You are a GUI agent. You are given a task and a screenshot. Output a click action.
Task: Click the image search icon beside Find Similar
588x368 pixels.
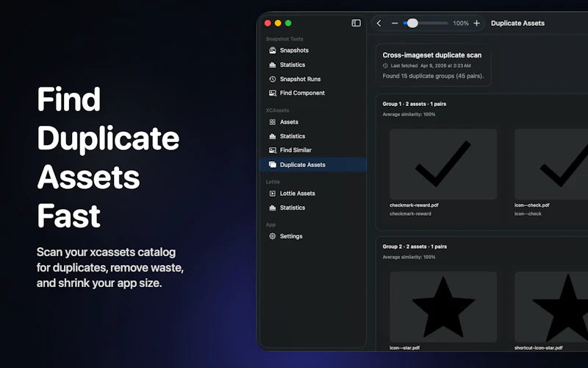click(273, 150)
